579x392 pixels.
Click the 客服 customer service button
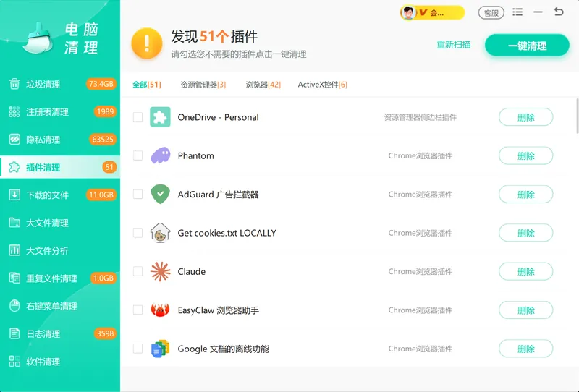point(491,13)
